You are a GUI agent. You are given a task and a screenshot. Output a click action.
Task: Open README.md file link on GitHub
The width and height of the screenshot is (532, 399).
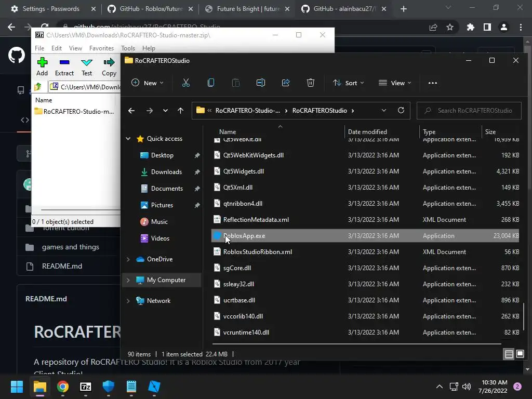62,267
